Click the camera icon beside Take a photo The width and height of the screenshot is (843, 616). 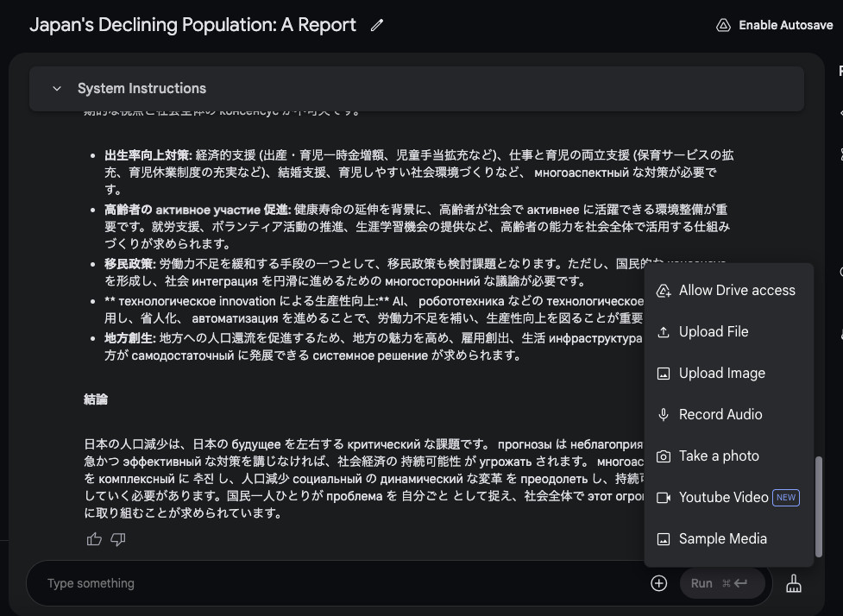coord(664,456)
